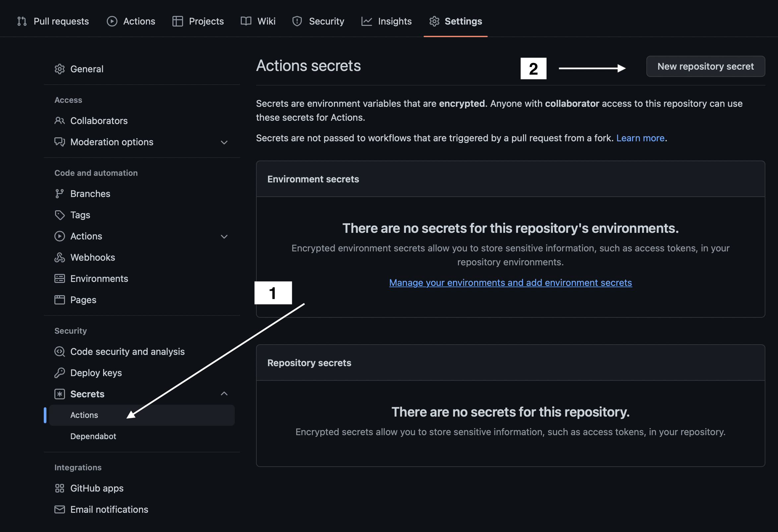Screen dimensions: 778x532
Task: Follow the Manage your environments link
Action: 510,283
